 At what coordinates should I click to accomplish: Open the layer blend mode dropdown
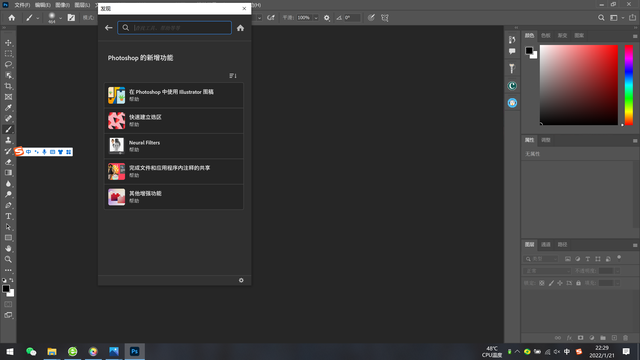click(x=547, y=271)
